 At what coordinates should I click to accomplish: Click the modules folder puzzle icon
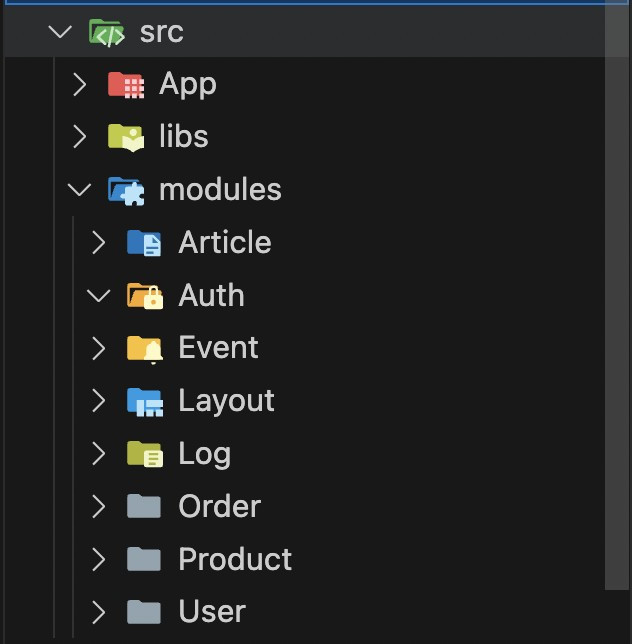click(x=126, y=190)
